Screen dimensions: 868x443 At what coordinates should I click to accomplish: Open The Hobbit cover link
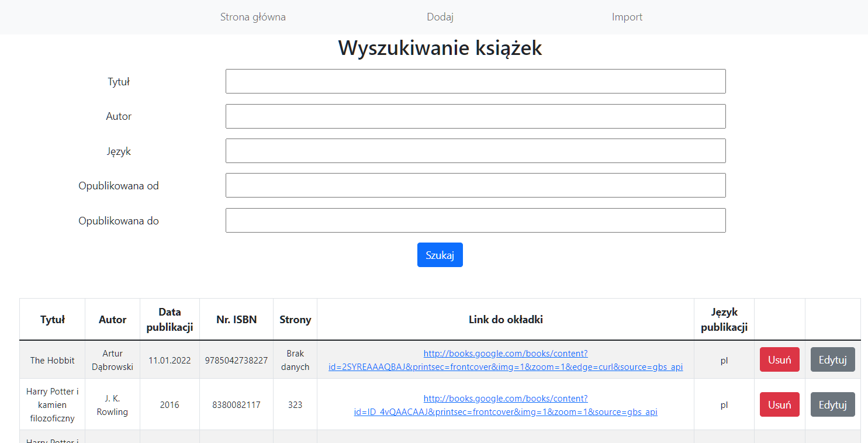[x=506, y=359]
